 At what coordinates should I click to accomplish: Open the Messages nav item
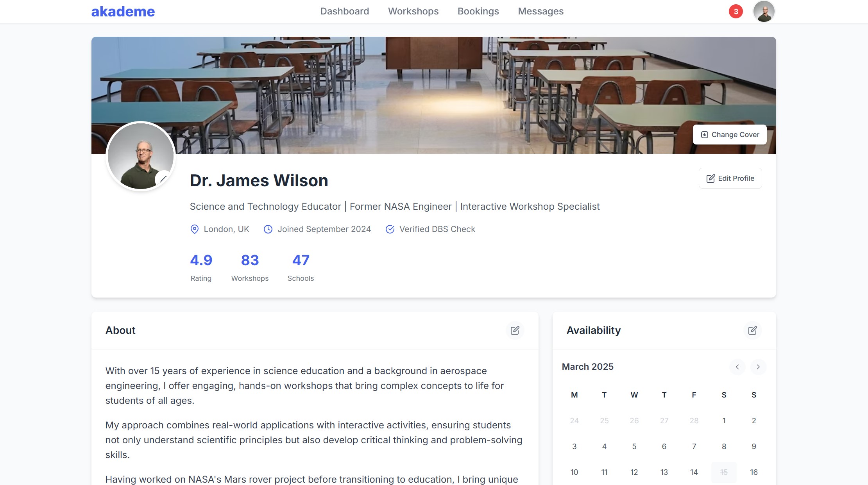540,11
